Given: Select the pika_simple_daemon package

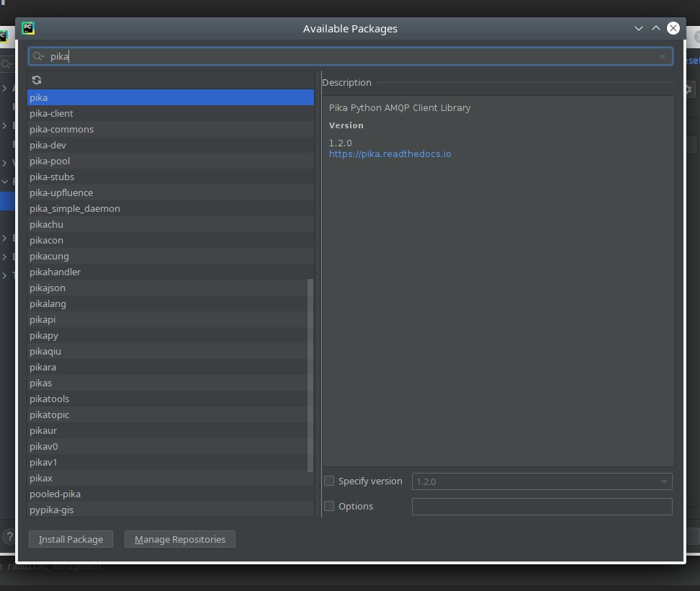Looking at the screenshot, I should tap(171, 208).
